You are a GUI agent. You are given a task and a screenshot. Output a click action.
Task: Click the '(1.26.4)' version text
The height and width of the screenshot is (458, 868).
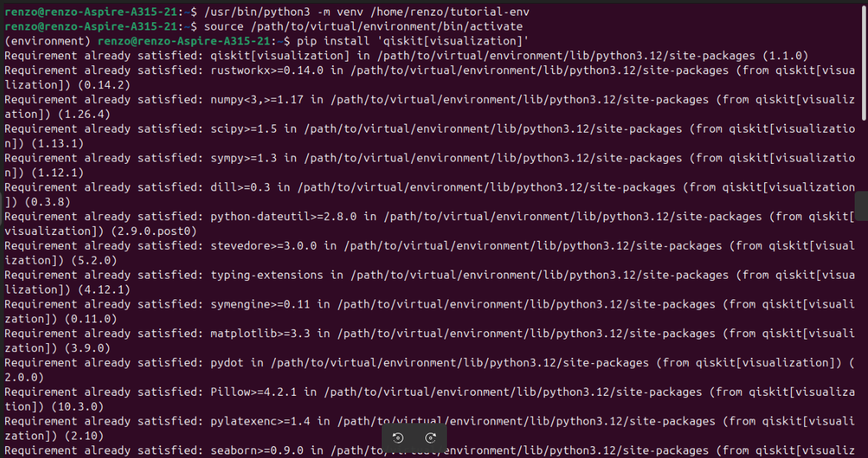(x=84, y=114)
